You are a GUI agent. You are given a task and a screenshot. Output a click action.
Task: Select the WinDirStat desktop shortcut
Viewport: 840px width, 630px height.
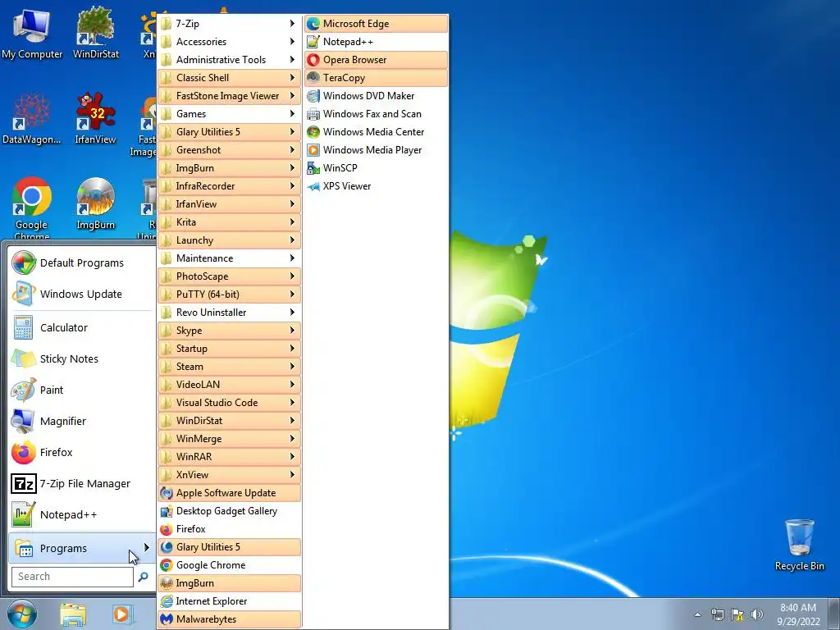click(96, 33)
